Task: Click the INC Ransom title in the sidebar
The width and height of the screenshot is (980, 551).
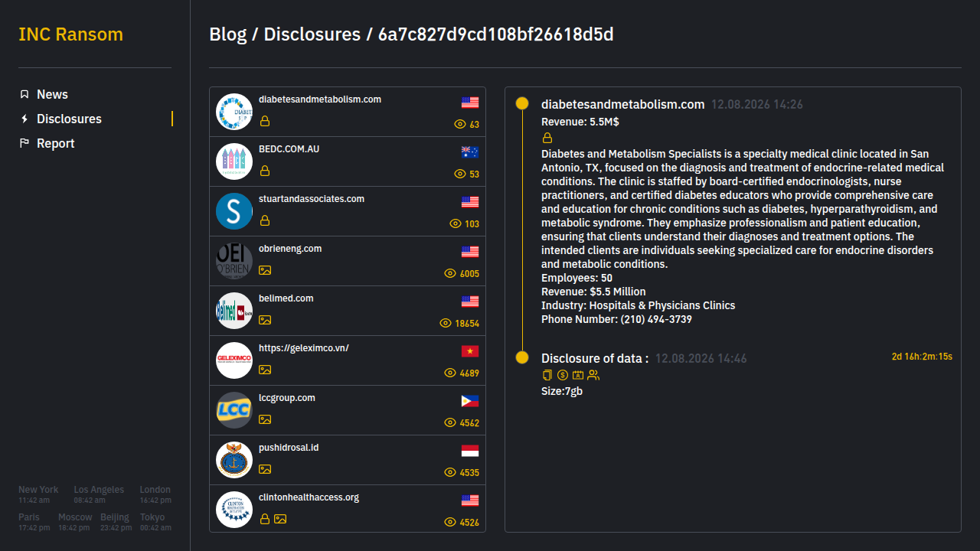Action: [x=70, y=34]
